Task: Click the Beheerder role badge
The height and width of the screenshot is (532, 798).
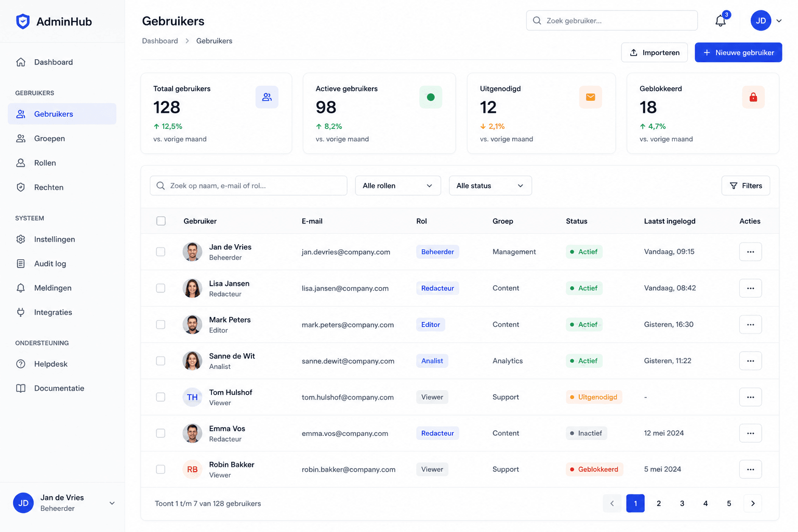Action: (437, 252)
